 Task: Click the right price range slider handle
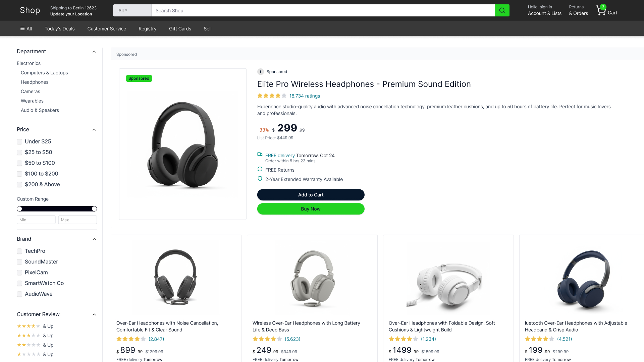click(94, 209)
